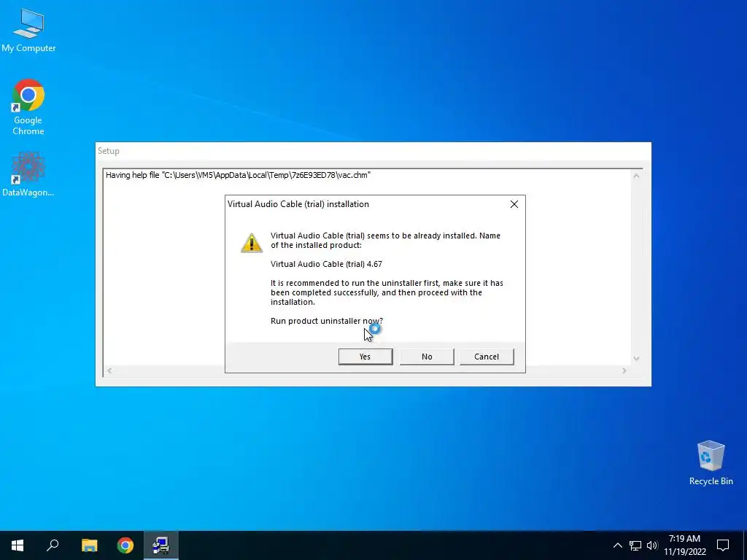Viewport: 747px width, 560px height.
Task: Click the Setup log scroll up arrow
Action: [x=636, y=176]
